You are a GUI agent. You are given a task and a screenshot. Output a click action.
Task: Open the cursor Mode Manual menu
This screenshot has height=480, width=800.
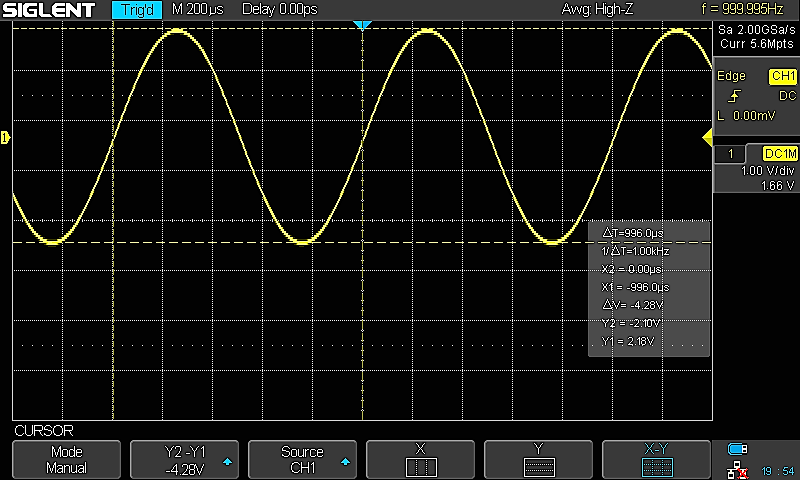tap(66, 460)
